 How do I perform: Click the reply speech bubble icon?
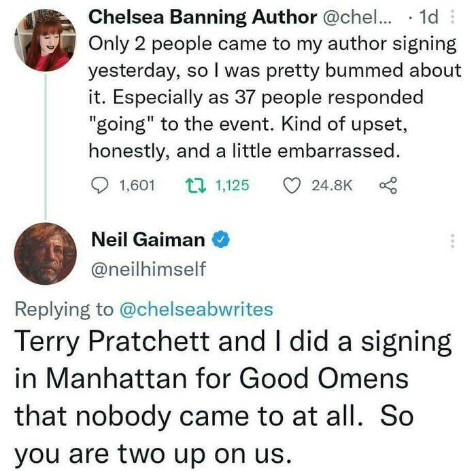101,184
